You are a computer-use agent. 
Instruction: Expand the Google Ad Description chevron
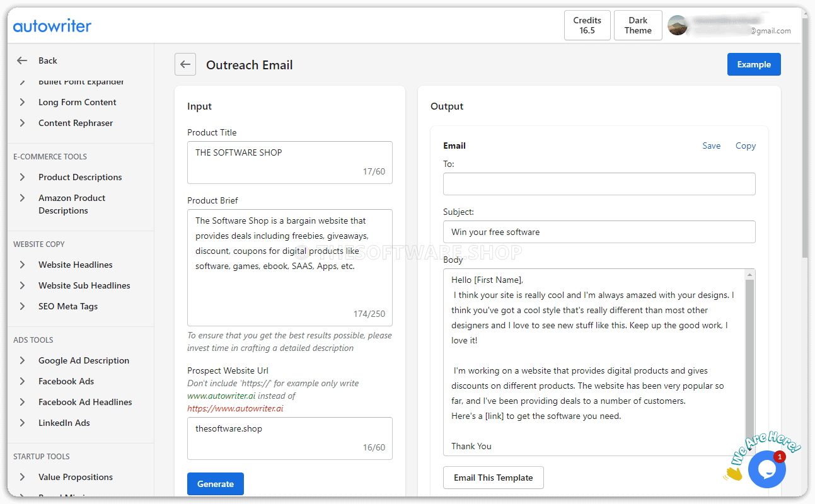pyautogui.click(x=23, y=360)
